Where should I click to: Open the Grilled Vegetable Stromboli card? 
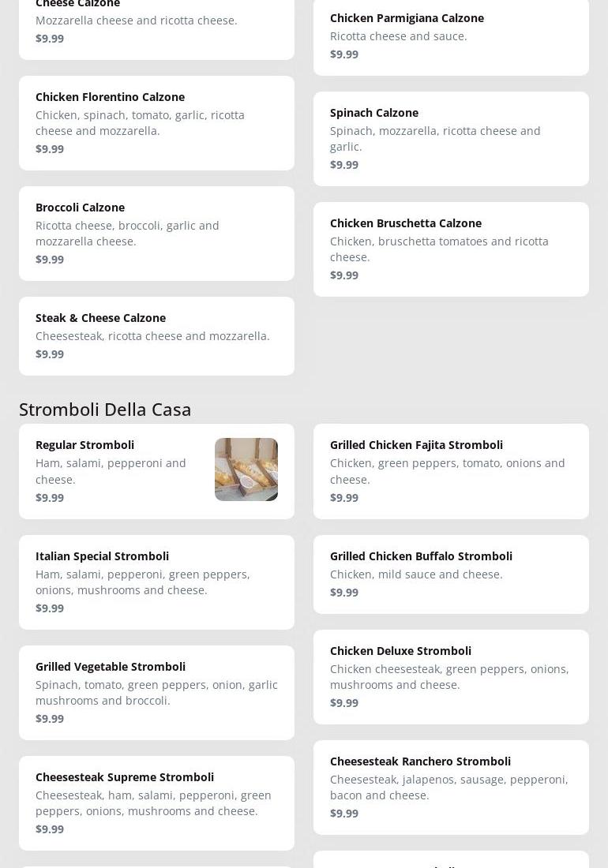click(x=156, y=692)
